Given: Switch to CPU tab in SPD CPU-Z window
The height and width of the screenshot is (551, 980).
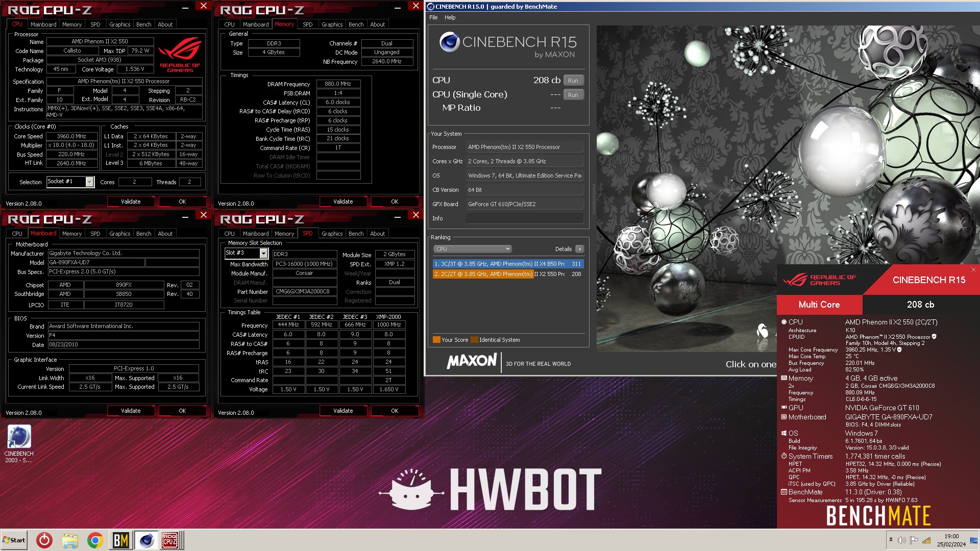Looking at the screenshot, I should click(229, 234).
